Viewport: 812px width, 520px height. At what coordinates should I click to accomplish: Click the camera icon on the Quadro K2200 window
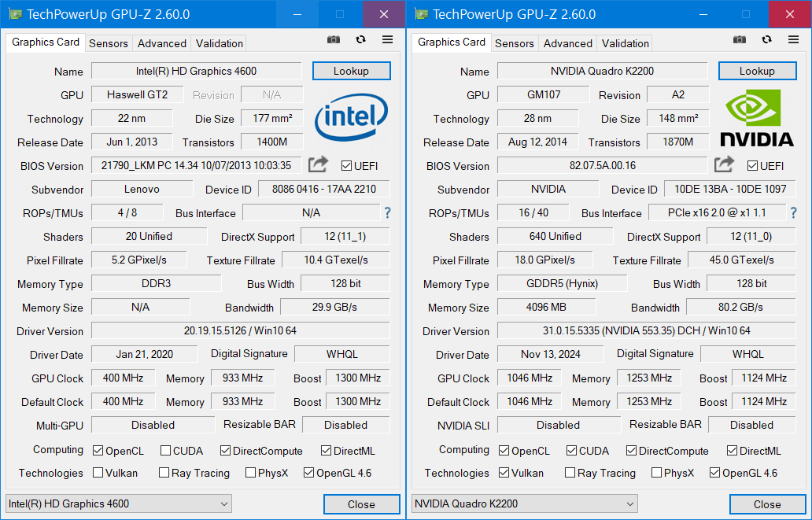[x=739, y=39]
